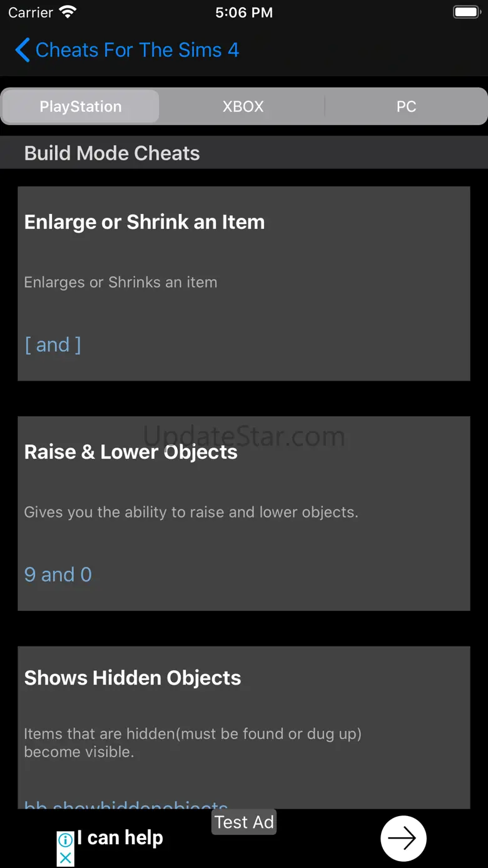
Task: Open the Enlarge or Shrink an Item title
Action: (x=145, y=222)
